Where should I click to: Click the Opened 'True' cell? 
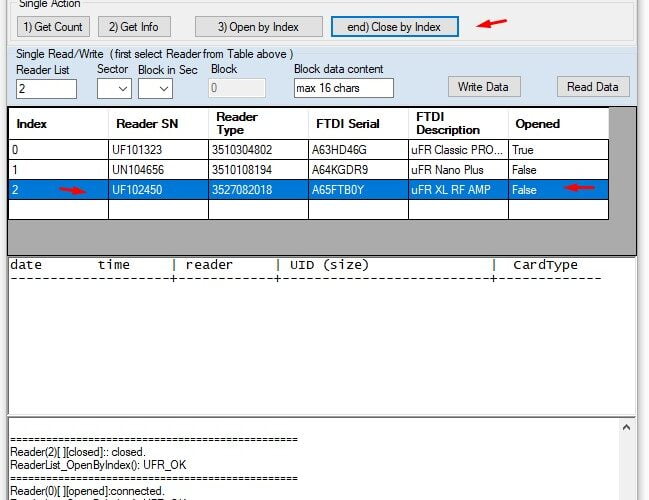point(558,150)
